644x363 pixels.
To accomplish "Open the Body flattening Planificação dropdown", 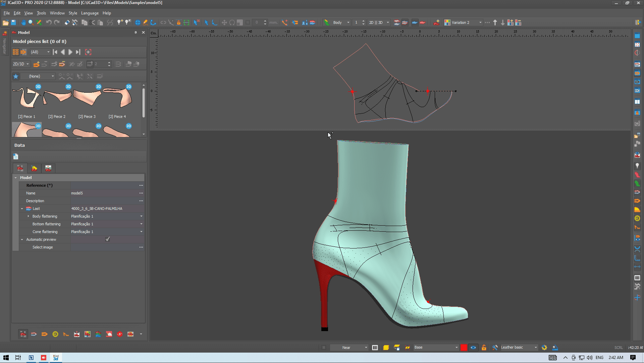I will pos(141,216).
